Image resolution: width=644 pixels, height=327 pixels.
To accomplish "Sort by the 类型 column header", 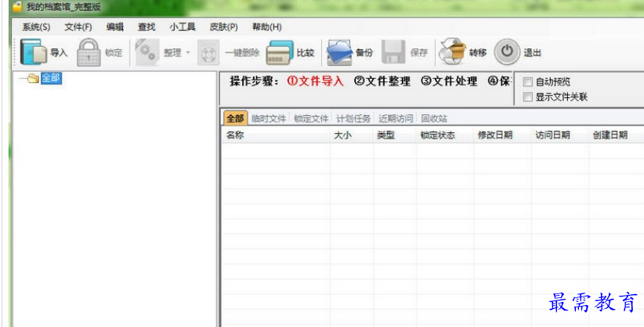I will 395,135.
